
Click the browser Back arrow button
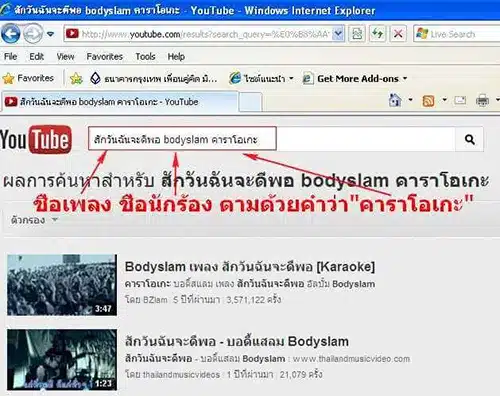(x=11, y=34)
